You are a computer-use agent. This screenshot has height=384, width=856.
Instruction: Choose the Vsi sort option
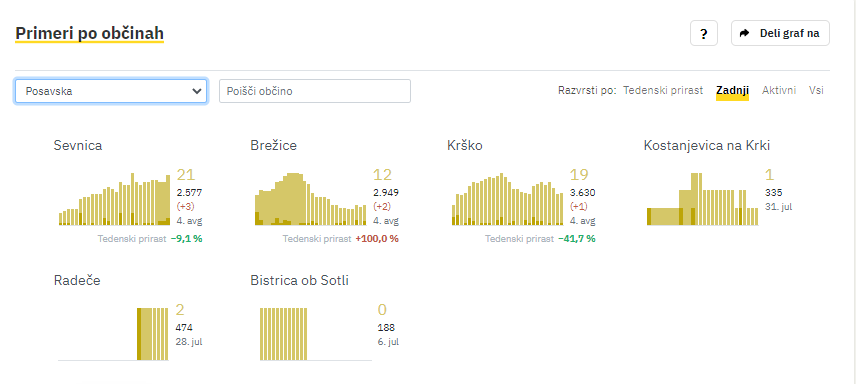[x=816, y=91]
